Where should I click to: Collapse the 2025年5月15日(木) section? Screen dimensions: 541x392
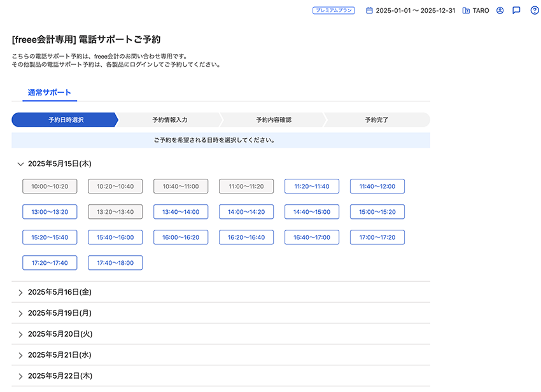pyautogui.click(x=21, y=164)
